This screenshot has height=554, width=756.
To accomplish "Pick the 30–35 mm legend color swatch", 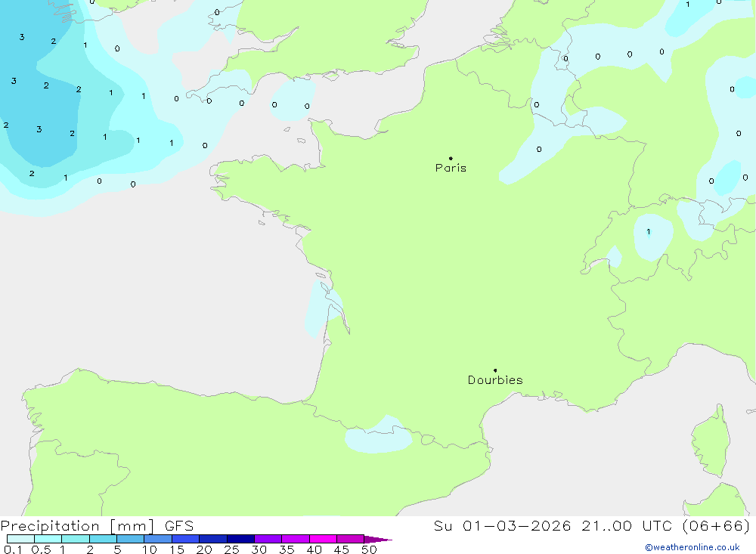I will 268,539.
